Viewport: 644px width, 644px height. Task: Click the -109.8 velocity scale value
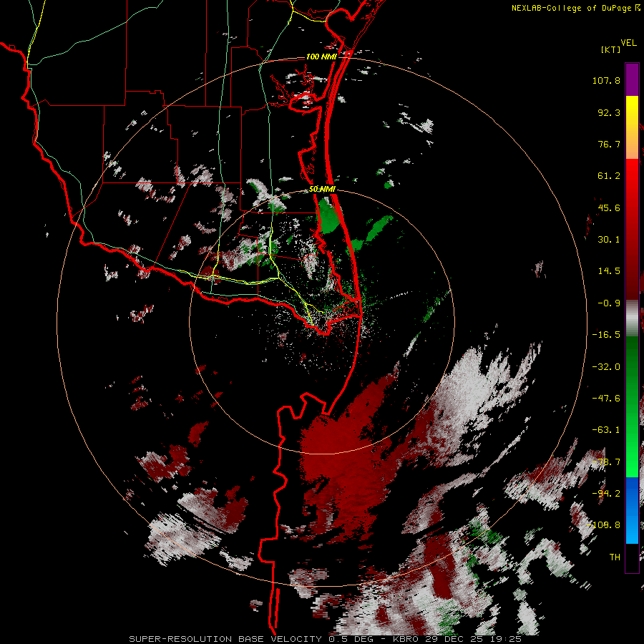pos(603,525)
